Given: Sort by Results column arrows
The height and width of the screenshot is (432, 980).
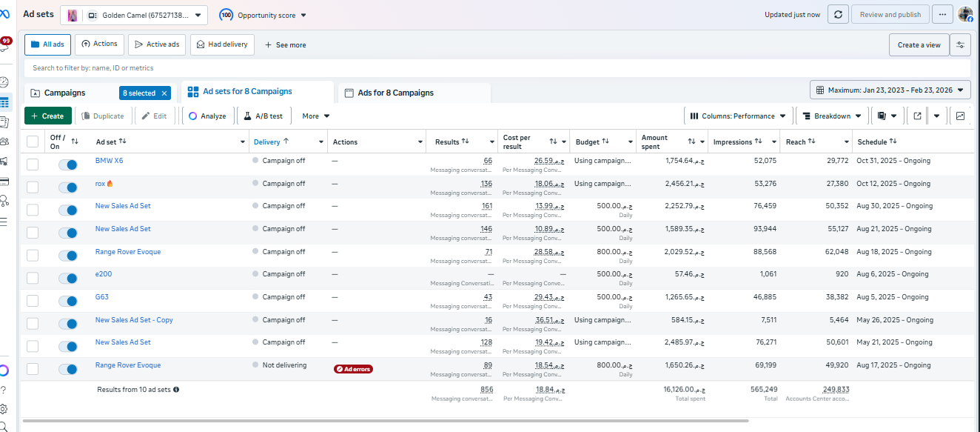Looking at the screenshot, I should [x=466, y=141].
